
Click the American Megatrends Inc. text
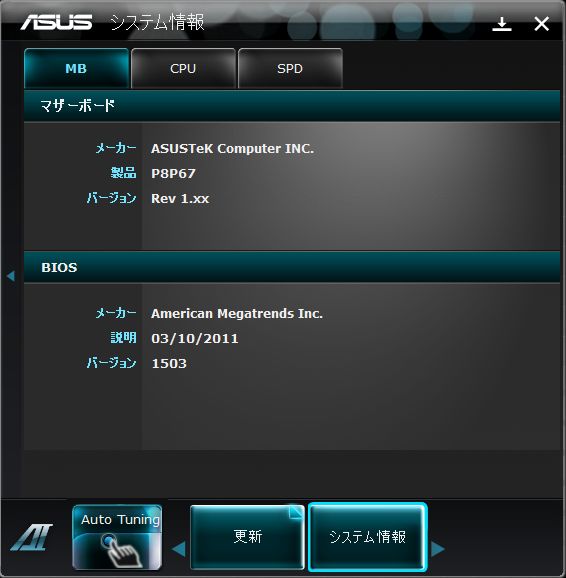coord(237,314)
